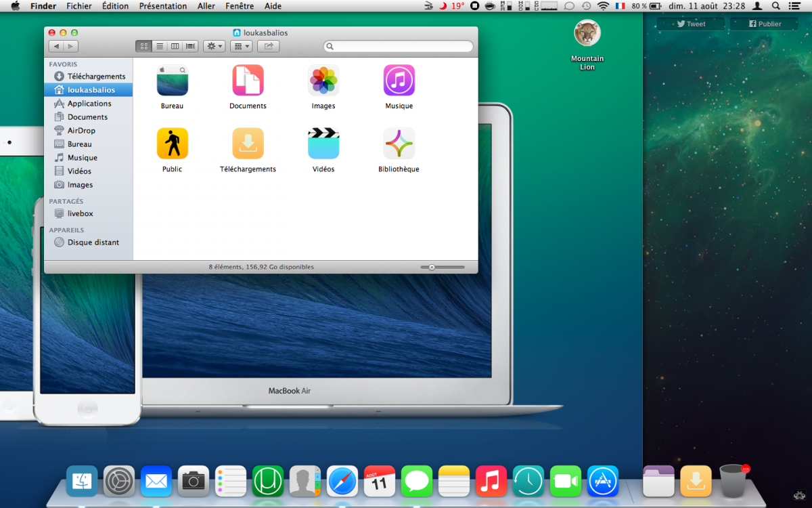Open Contacts from the Dock
This screenshot has width=812, height=508.
[x=305, y=482]
